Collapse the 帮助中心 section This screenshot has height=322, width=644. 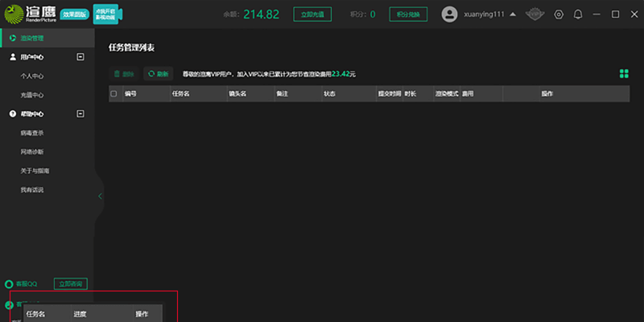(x=80, y=114)
